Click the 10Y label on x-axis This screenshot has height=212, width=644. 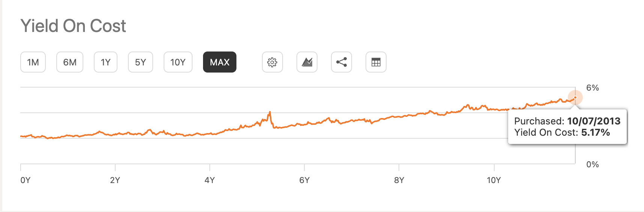tap(494, 180)
